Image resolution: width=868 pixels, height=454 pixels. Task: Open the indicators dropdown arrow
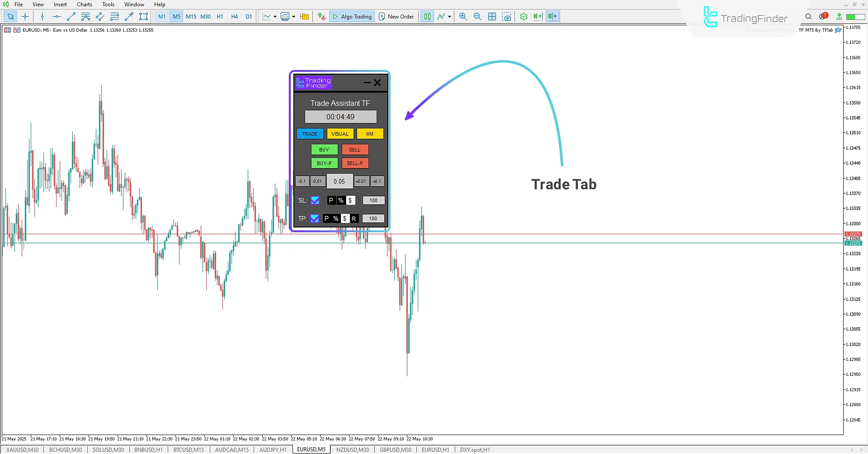[293, 16]
